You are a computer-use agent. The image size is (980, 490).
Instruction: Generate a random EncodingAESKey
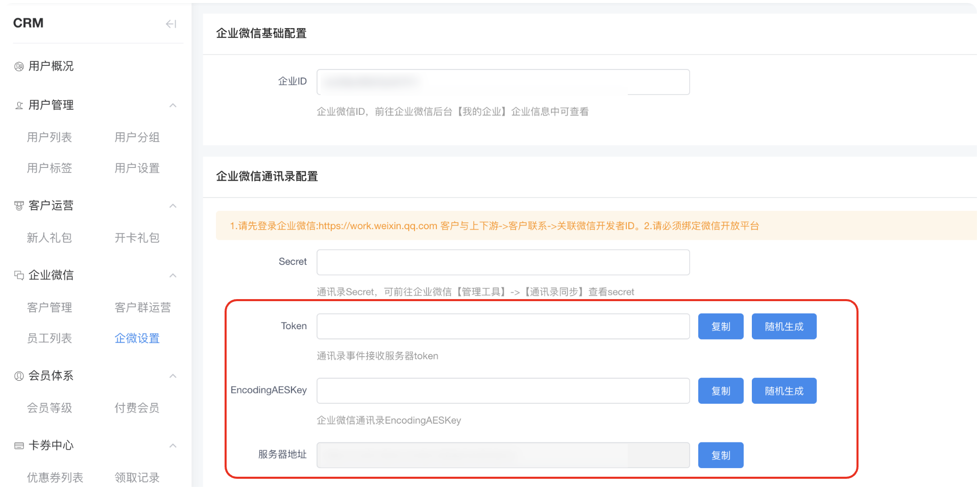783,391
